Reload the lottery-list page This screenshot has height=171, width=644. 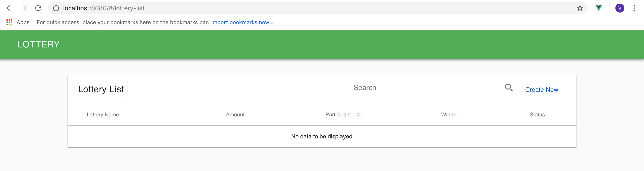[x=38, y=8]
